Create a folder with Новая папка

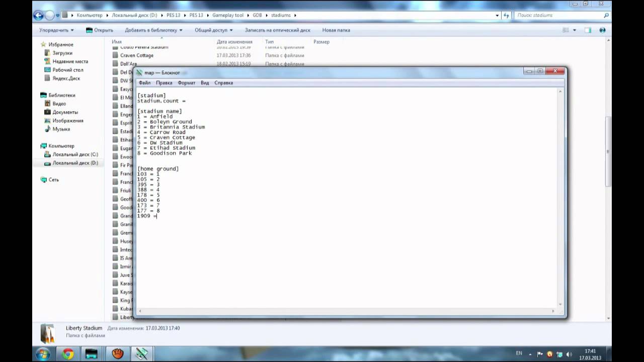[336, 30]
